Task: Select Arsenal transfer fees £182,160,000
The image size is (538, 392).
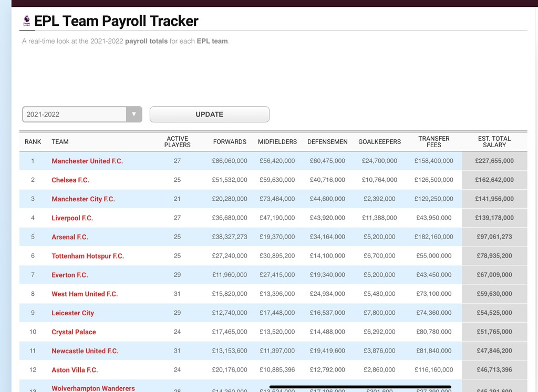Action: pyautogui.click(x=433, y=237)
